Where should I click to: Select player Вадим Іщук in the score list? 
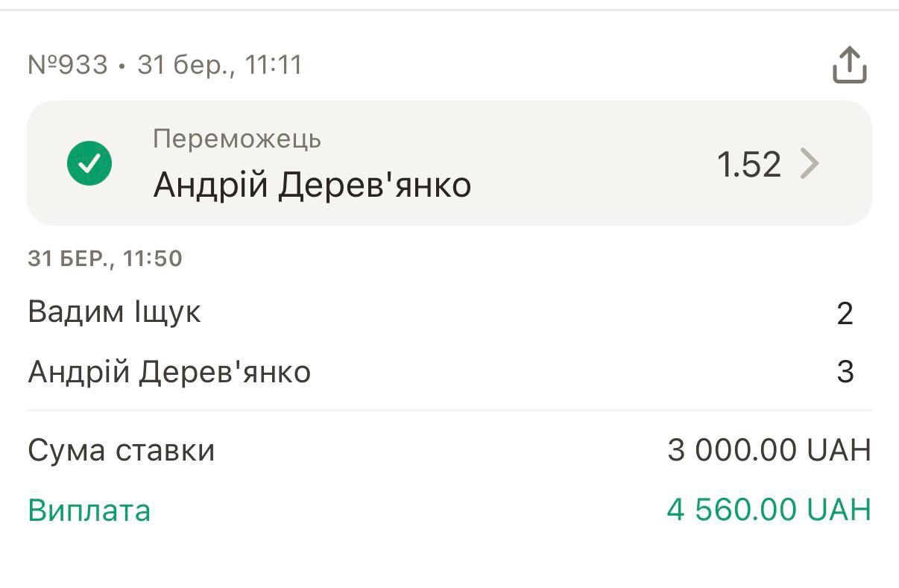pyautogui.click(x=114, y=312)
